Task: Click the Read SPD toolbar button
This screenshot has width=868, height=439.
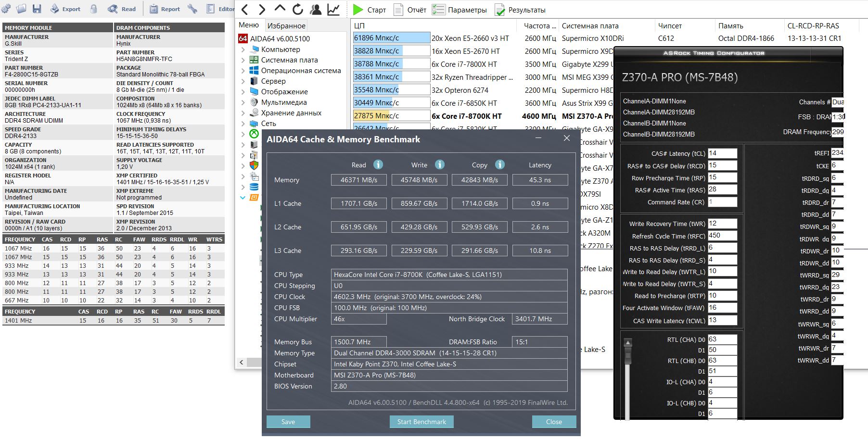Action: (122, 9)
